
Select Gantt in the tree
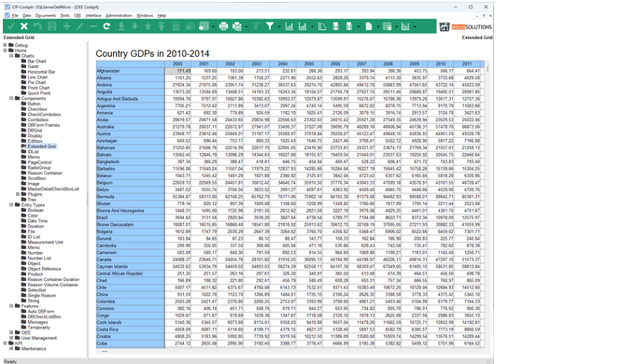point(33,66)
